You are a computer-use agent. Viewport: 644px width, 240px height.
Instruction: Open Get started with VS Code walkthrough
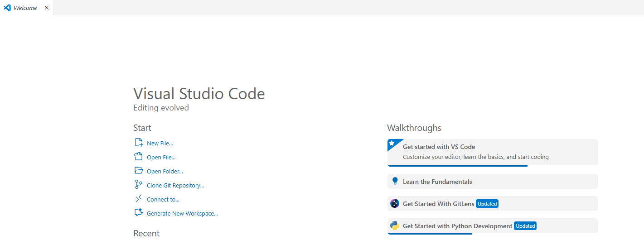tap(493, 152)
